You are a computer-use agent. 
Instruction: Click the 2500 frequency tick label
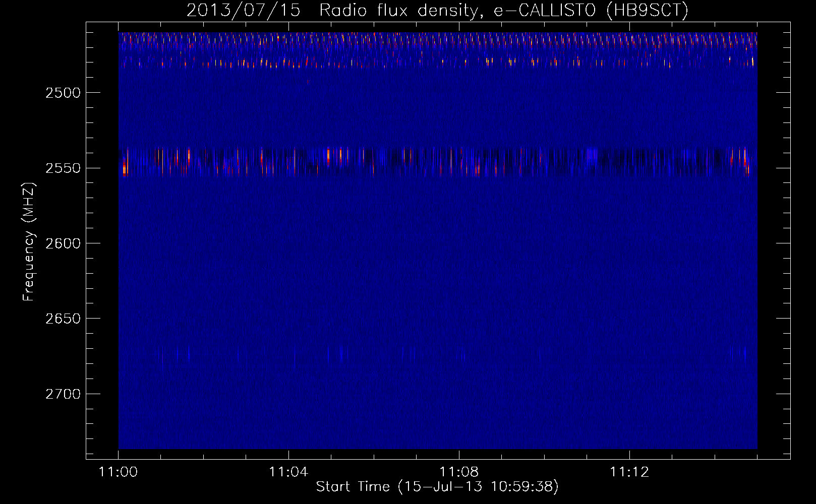[x=63, y=93]
